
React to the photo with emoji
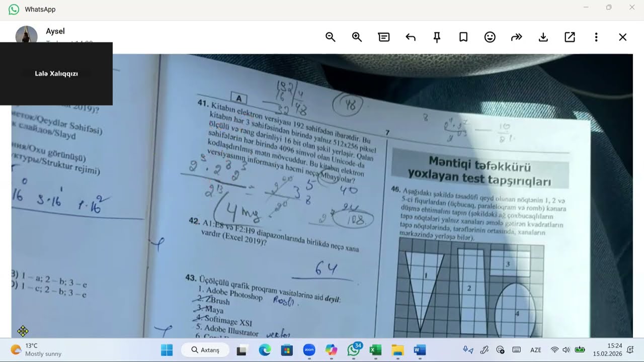click(x=490, y=37)
